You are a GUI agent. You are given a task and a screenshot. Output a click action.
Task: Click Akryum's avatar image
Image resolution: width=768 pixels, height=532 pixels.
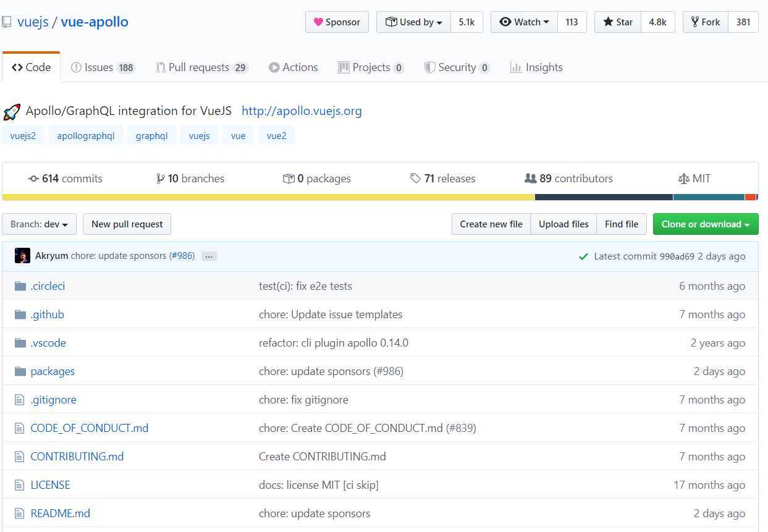[x=22, y=256]
